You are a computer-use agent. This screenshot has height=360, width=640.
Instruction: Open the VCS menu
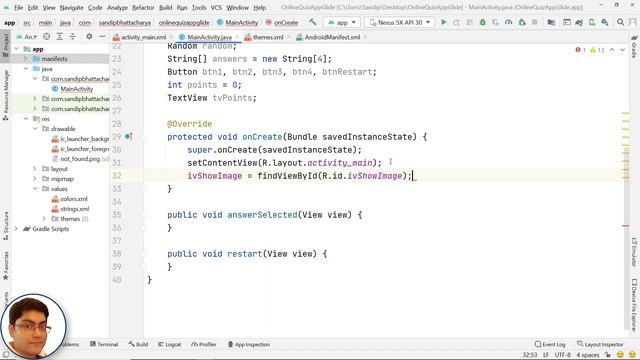coord(216,7)
